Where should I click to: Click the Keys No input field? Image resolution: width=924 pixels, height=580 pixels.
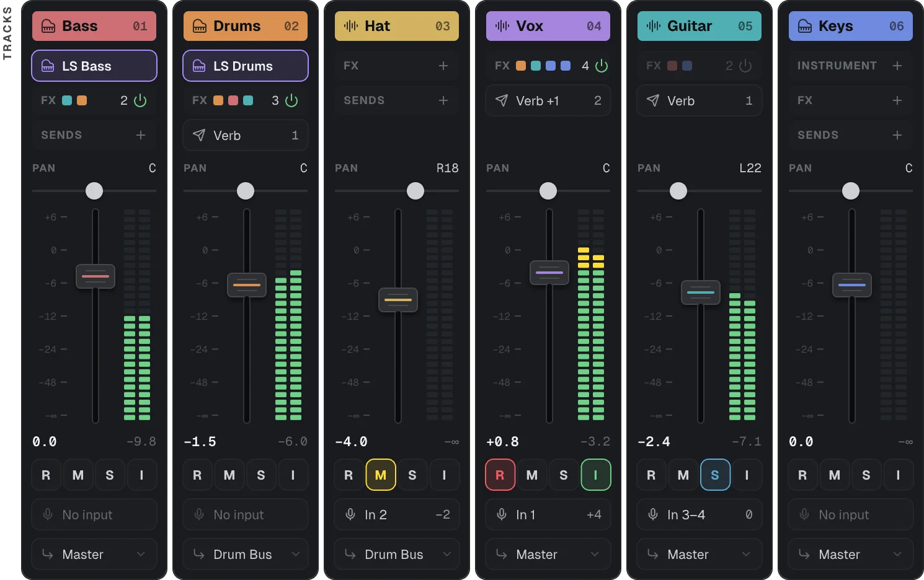(x=851, y=514)
